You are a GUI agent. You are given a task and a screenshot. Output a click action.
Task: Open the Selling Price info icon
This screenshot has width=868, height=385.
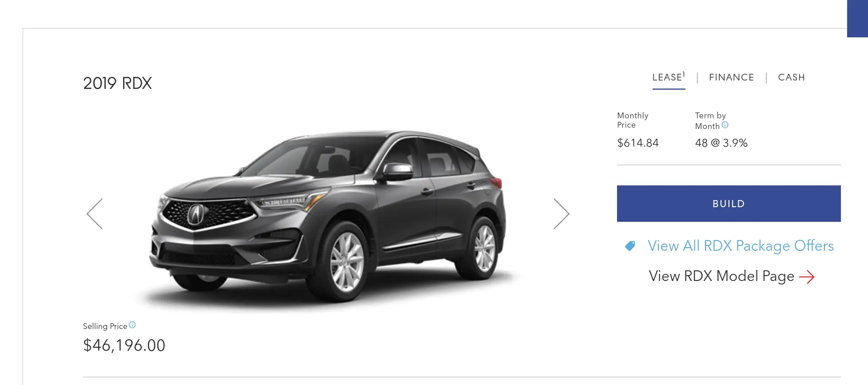[x=132, y=325]
